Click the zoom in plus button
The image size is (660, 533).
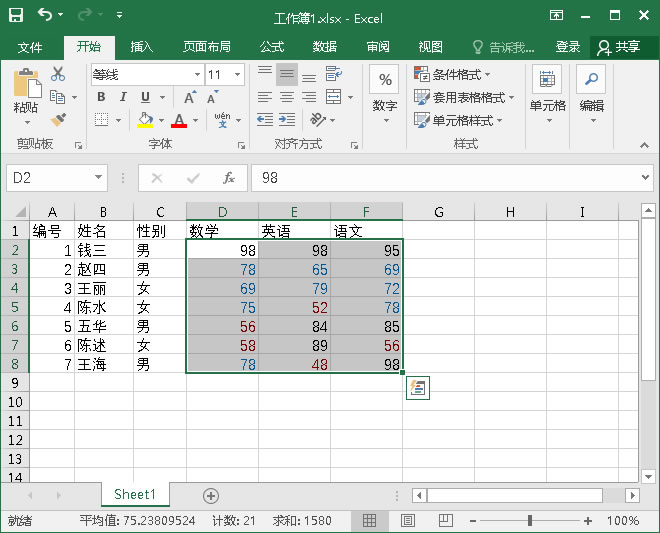click(588, 521)
